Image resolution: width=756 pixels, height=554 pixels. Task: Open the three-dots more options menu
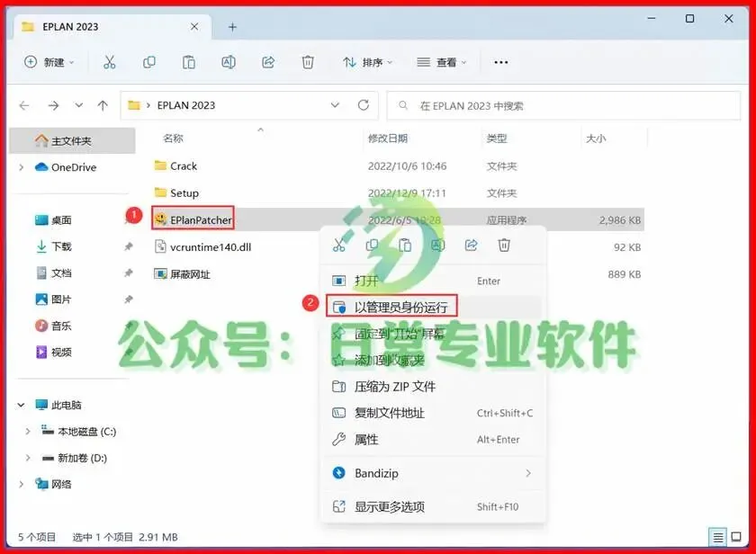coord(501,62)
